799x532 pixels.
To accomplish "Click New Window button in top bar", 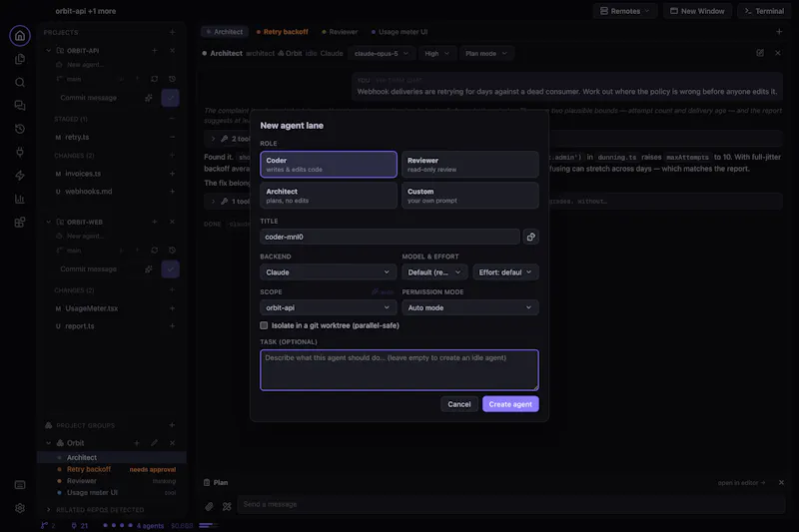I will pos(697,11).
